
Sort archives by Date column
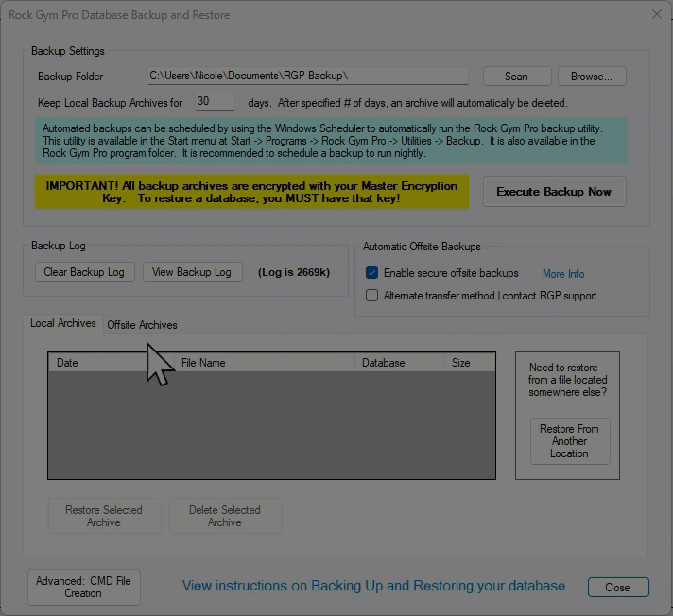(x=112, y=363)
